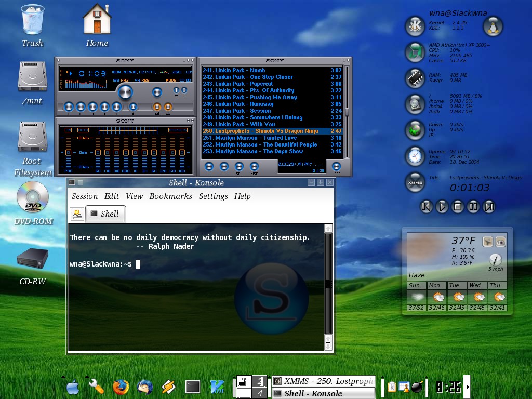This screenshot has height=399, width=532.
Task: Toggle the small three-bars knob in XMMS
Action: pyautogui.click(x=176, y=90)
